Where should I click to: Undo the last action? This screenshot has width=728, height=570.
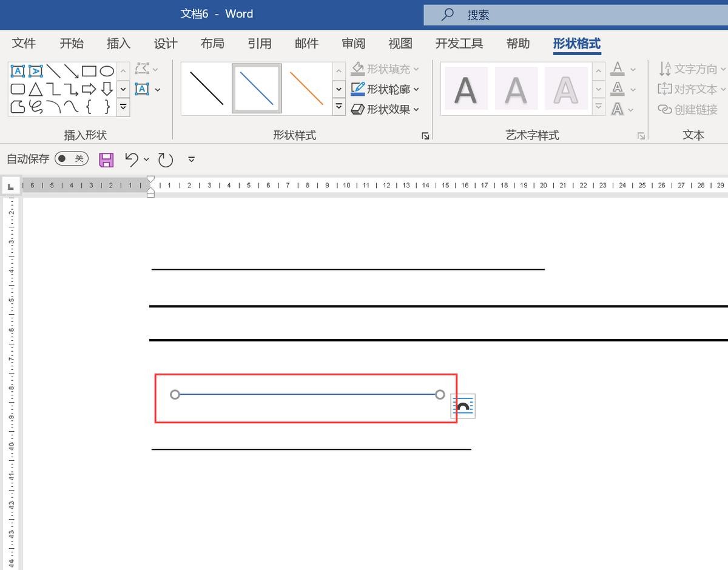click(x=131, y=159)
